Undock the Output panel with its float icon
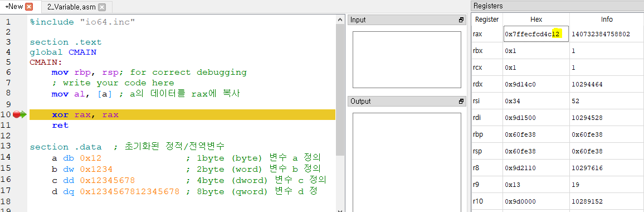This screenshot has width=644, height=212. 461,102
